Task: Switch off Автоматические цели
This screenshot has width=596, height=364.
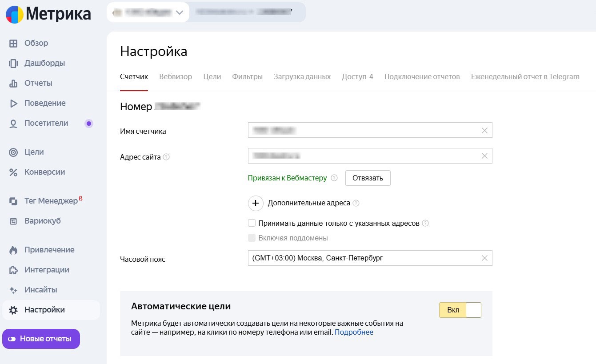Action: tap(472, 310)
